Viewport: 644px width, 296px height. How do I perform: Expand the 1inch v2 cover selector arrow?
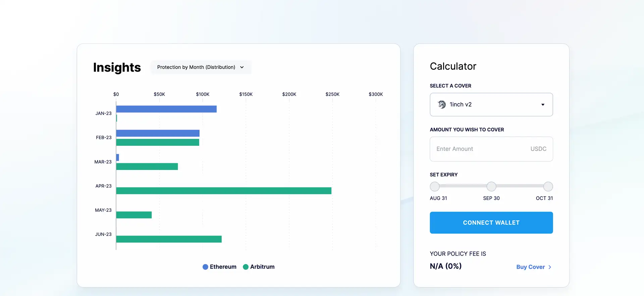(543, 104)
